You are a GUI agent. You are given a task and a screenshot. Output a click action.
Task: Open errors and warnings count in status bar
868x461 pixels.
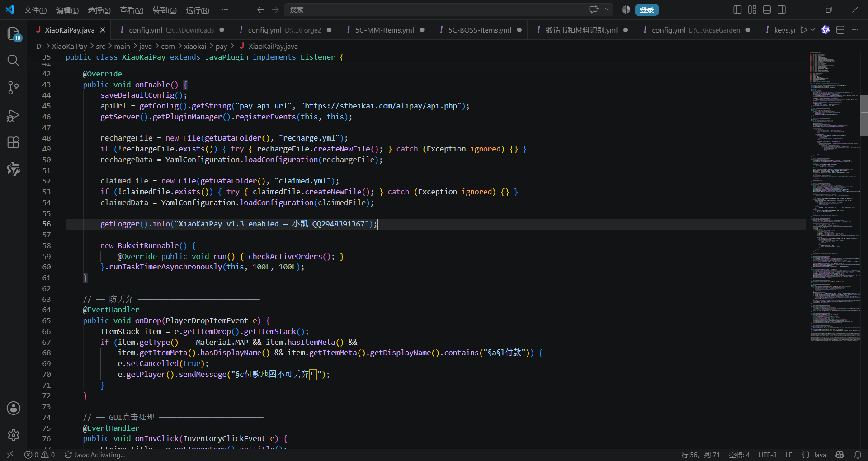[40, 455]
